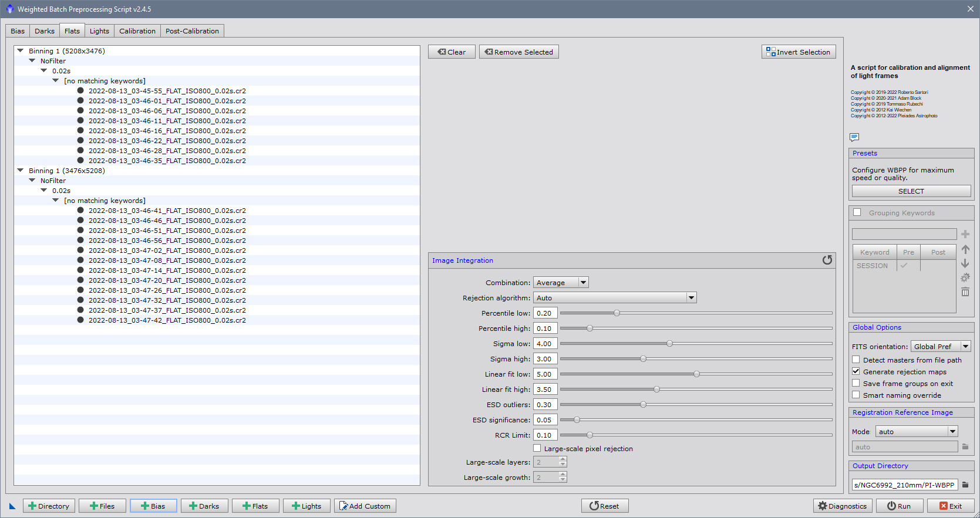980x518 pixels.
Task: Select the bullet of file 03-46-41_FLAT
Action: tap(80, 211)
